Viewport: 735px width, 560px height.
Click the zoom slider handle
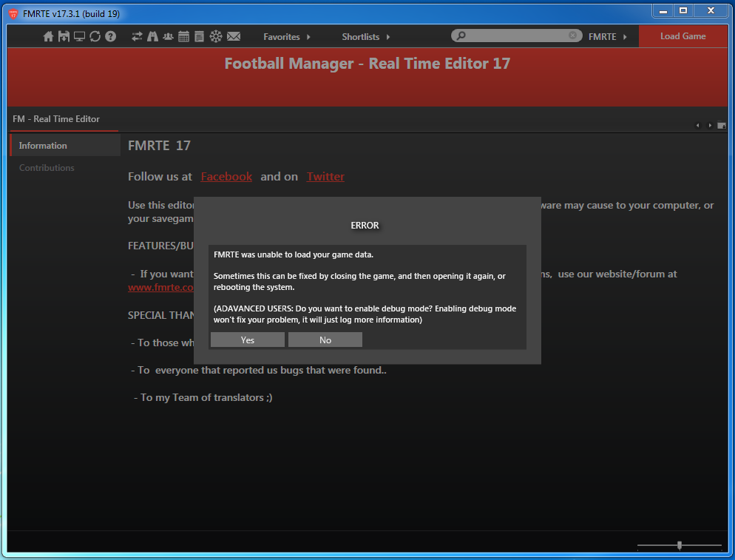[x=680, y=545]
